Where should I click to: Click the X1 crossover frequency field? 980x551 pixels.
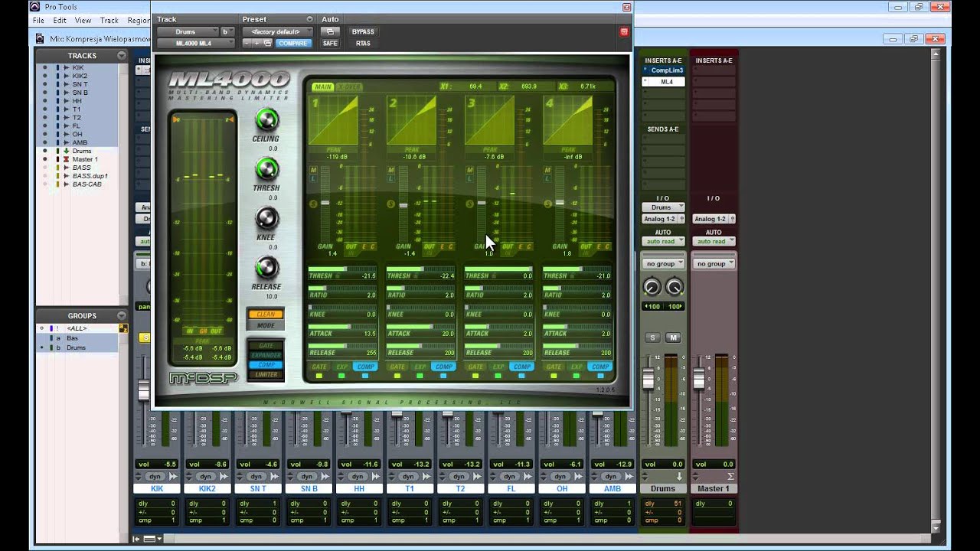tap(469, 86)
